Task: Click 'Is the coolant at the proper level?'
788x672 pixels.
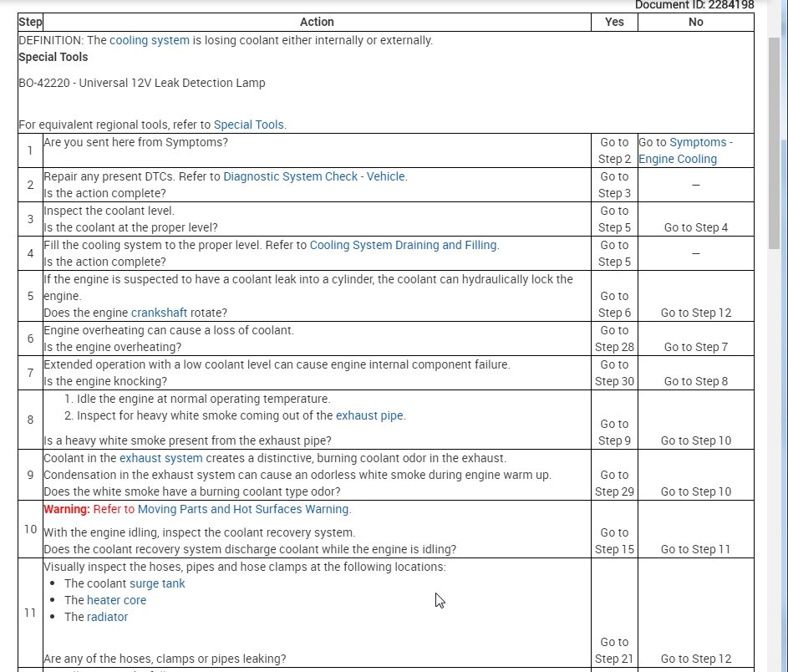Action: 130,227
